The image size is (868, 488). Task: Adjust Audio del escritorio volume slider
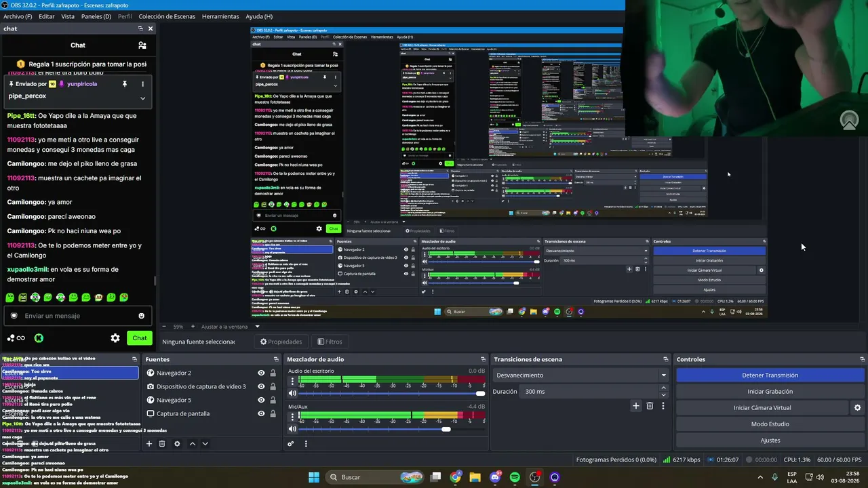click(392, 393)
